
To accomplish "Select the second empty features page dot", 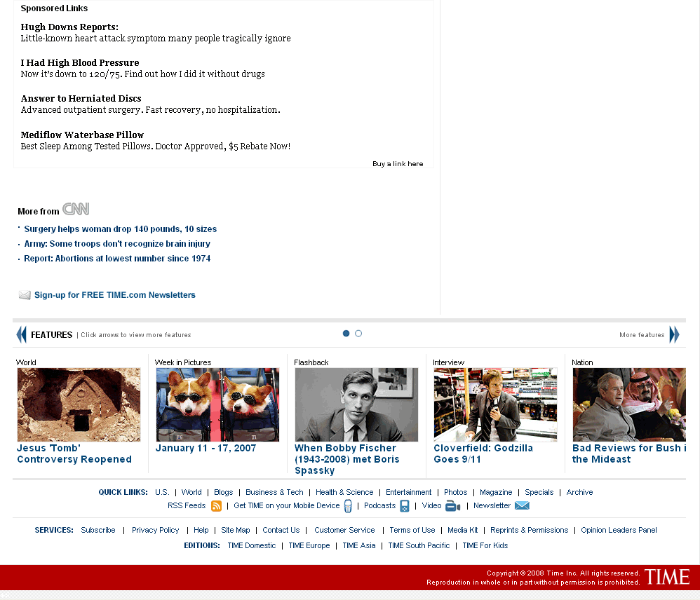I will 358,333.
